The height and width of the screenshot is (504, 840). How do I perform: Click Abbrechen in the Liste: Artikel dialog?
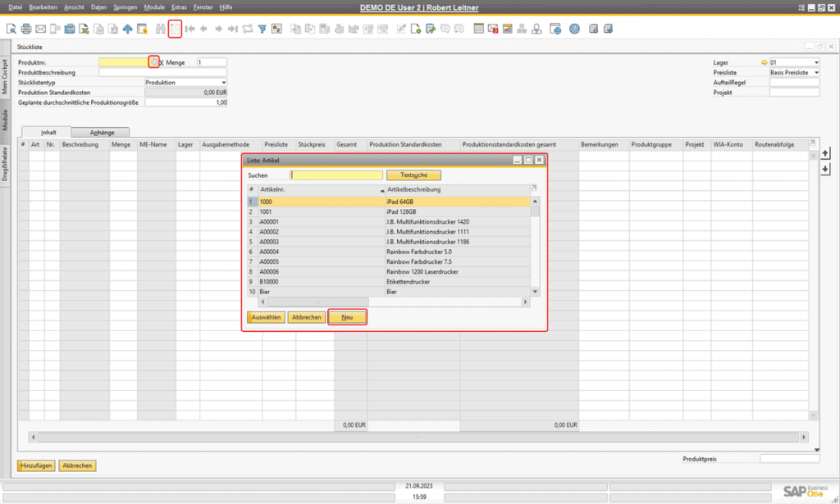tap(307, 317)
